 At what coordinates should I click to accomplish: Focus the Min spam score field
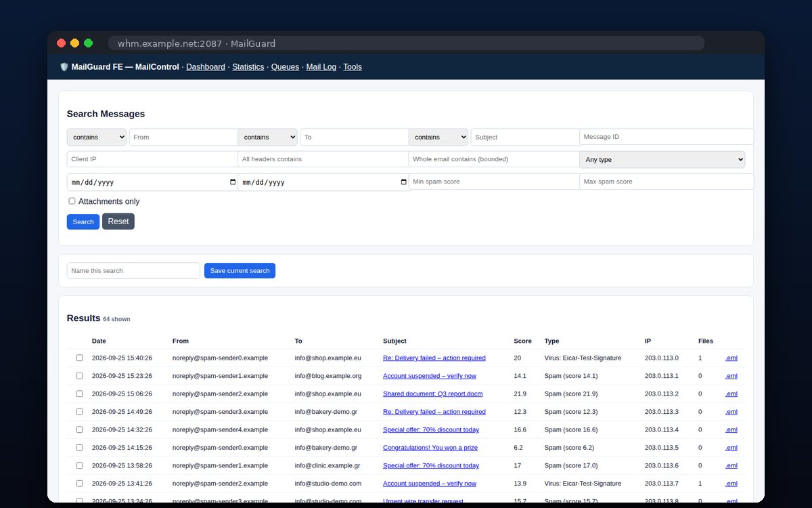(494, 182)
